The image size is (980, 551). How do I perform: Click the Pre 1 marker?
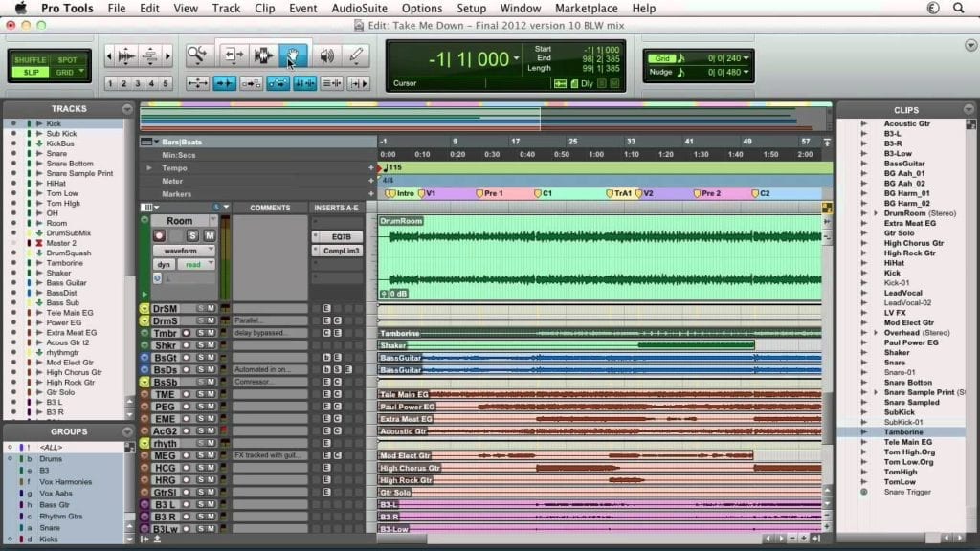(489, 193)
